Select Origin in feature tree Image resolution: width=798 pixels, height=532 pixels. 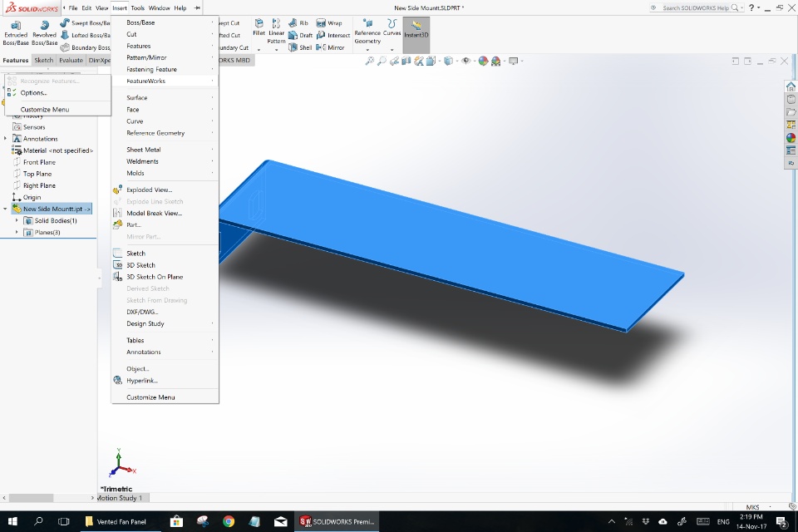pyautogui.click(x=27, y=197)
